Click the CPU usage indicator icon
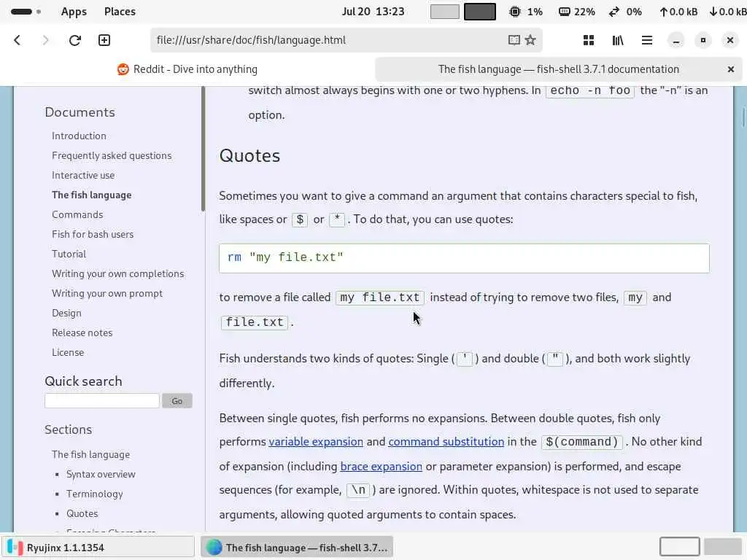This screenshot has height=560, width=747. click(515, 12)
